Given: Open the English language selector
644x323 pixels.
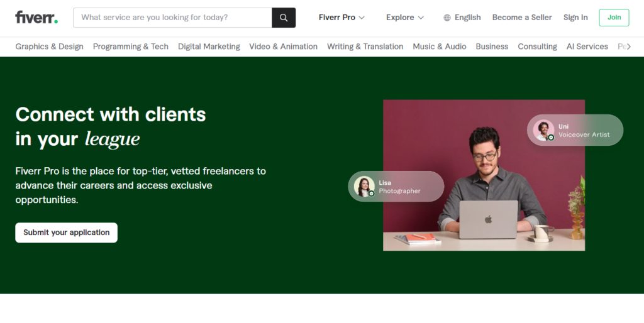Looking at the screenshot, I should click(x=462, y=18).
